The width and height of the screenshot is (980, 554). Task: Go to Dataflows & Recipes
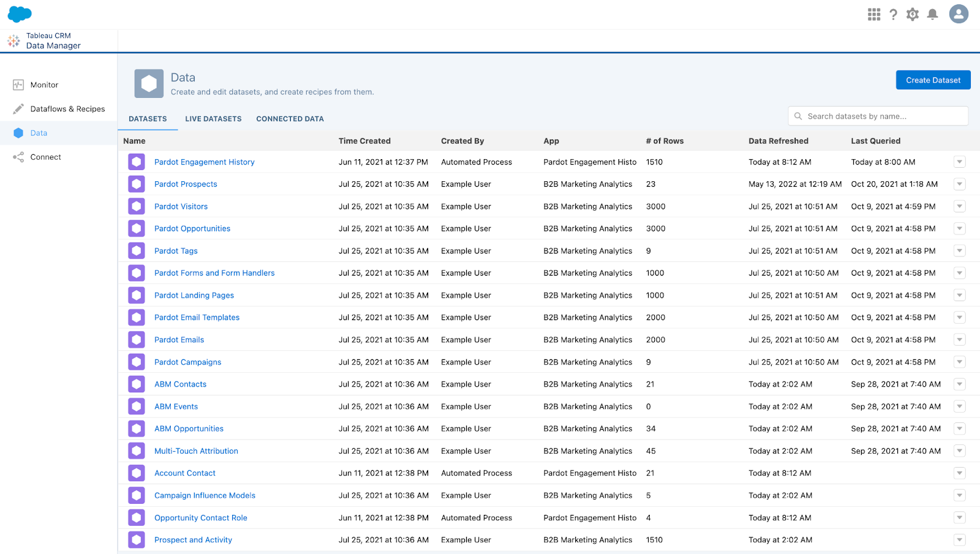pos(59,109)
